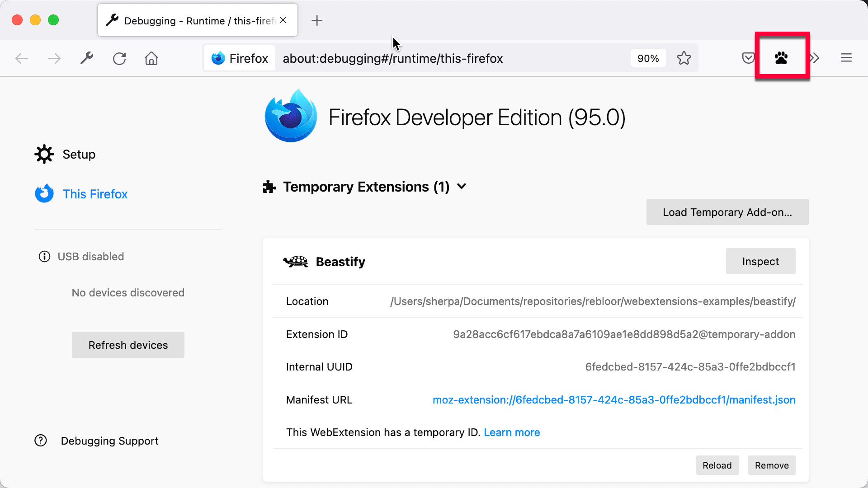Click the Refresh devices button
Image resolution: width=868 pixels, height=488 pixels.
pyautogui.click(x=128, y=345)
